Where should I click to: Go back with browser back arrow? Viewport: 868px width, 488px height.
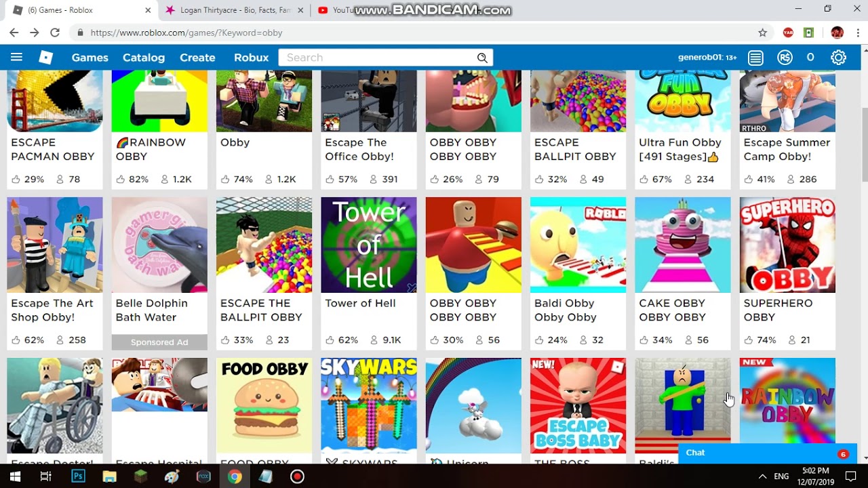14,33
